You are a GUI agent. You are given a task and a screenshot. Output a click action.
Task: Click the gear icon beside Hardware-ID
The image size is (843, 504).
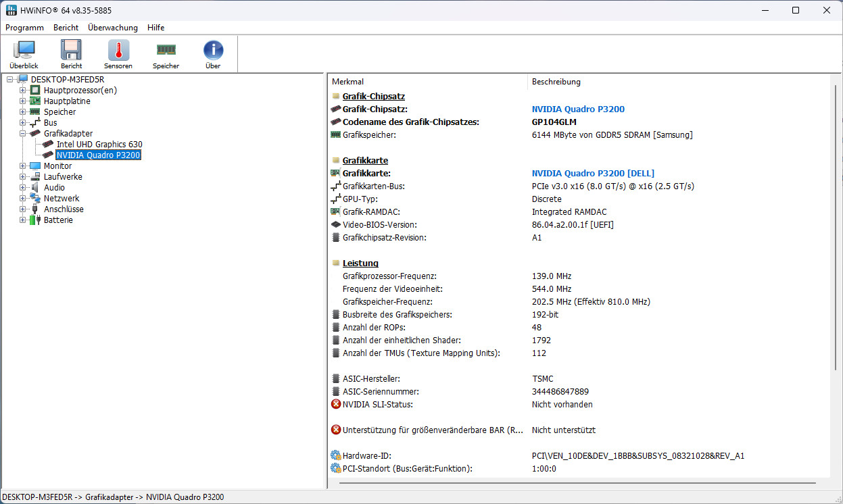336,456
